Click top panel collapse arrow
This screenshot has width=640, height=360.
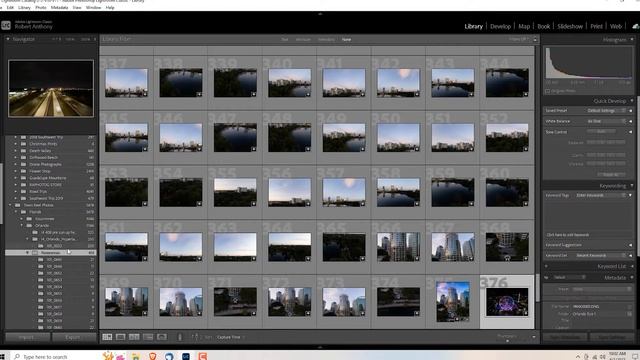pyautogui.click(x=320, y=14)
